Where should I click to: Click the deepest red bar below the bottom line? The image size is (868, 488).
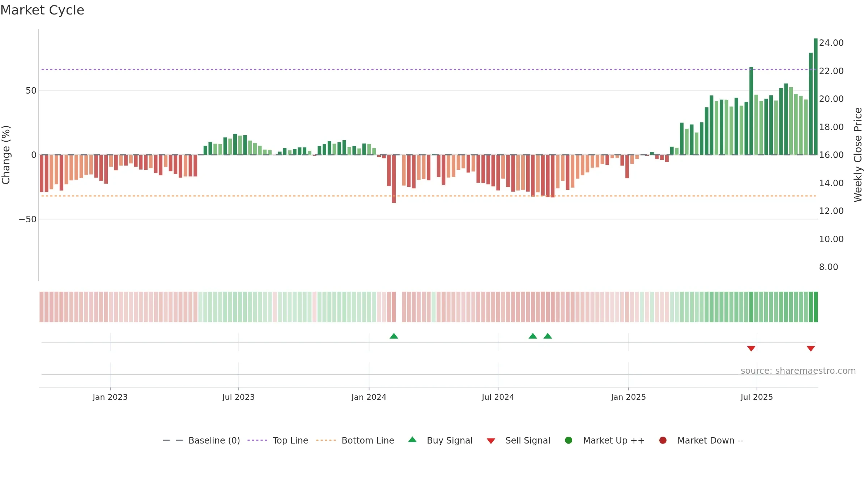[x=394, y=179]
